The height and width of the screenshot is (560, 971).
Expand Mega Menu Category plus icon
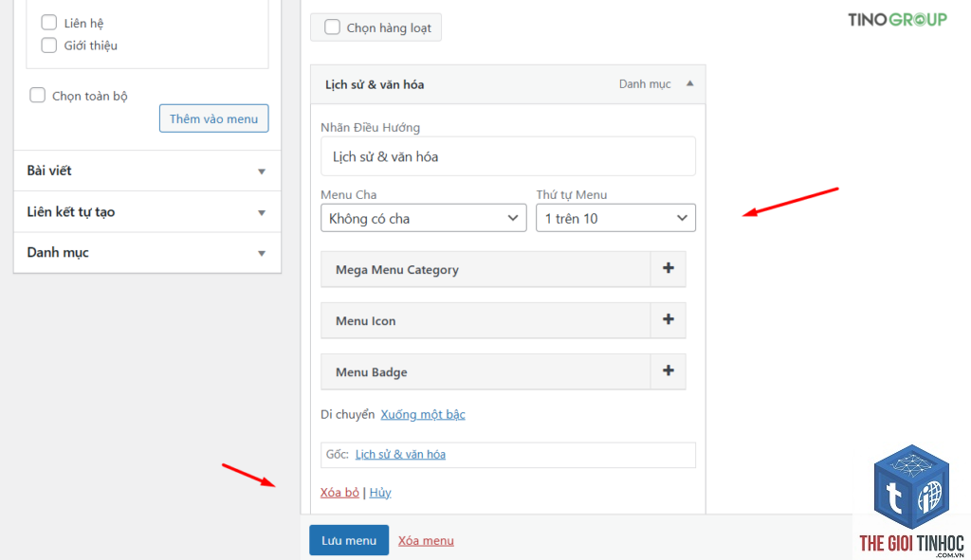(x=669, y=268)
